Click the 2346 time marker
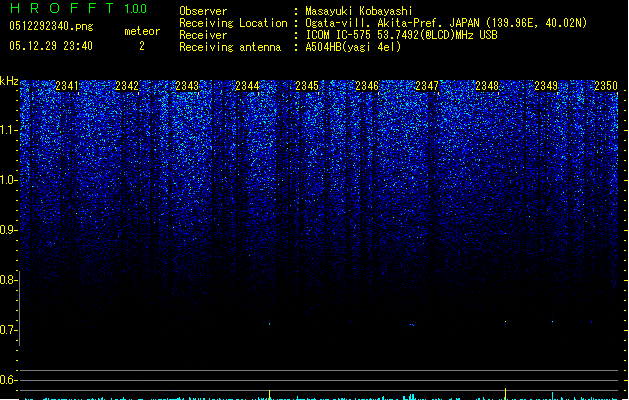The width and height of the screenshot is (629, 400). tap(367, 86)
